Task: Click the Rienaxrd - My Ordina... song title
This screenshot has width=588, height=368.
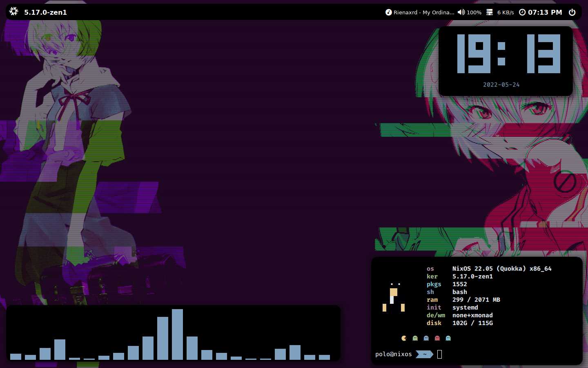Action: pyautogui.click(x=423, y=12)
